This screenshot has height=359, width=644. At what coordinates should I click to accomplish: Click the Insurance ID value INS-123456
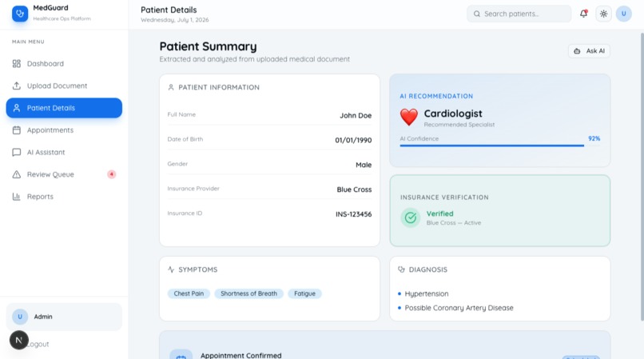pos(354,214)
